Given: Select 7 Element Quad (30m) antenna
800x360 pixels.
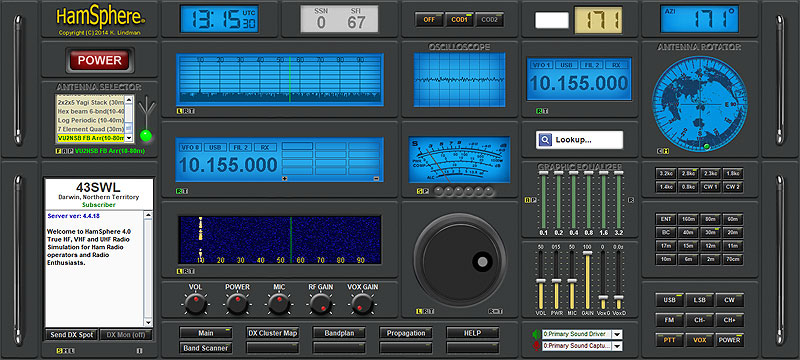Looking at the screenshot, I should pos(90,129).
